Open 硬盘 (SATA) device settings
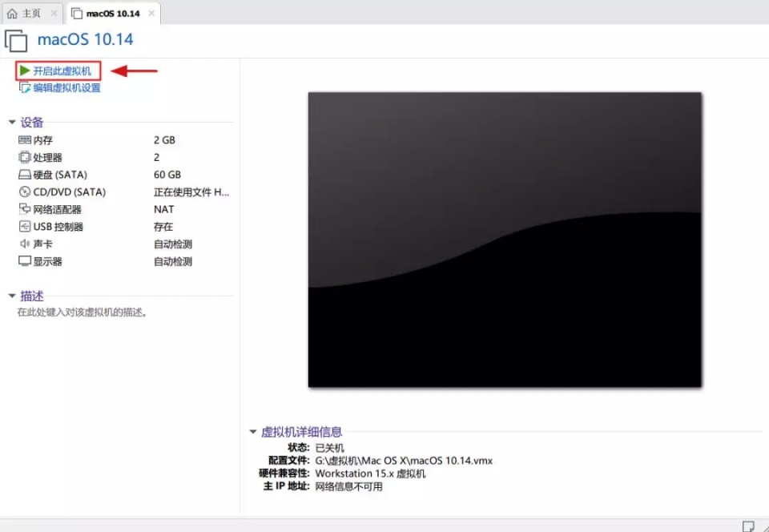 (x=60, y=175)
